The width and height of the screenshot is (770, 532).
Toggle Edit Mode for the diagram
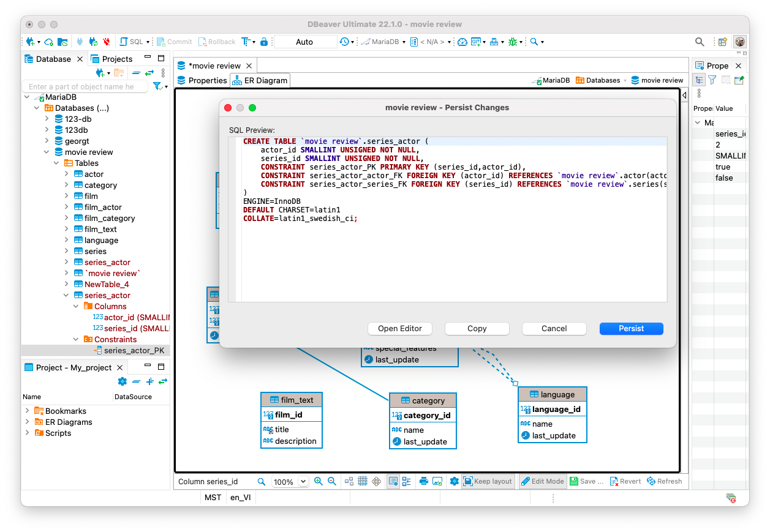542,481
